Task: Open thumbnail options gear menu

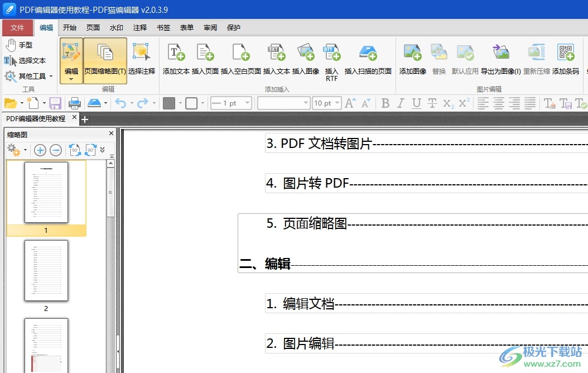Action: (x=17, y=150)
